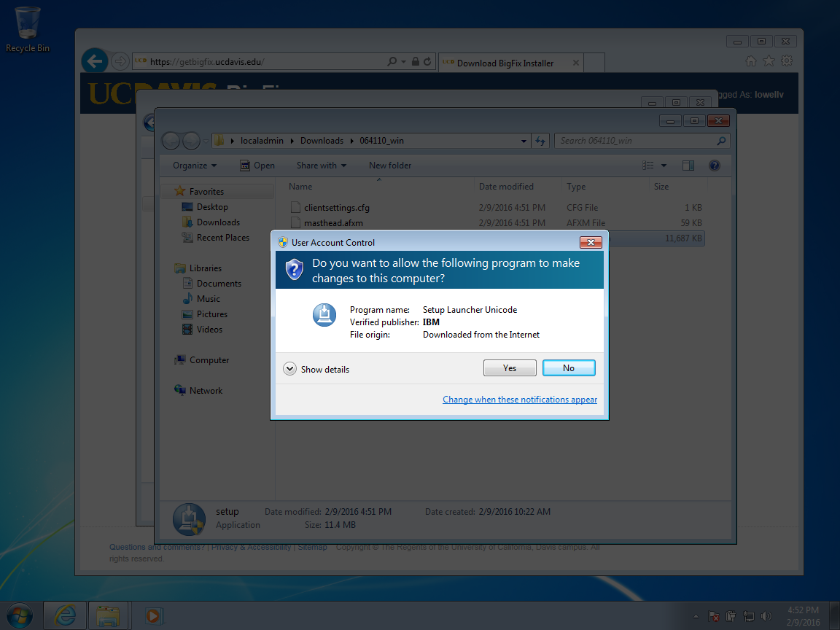Click clientsettings.cfg file icon

(x=295, y=207)
